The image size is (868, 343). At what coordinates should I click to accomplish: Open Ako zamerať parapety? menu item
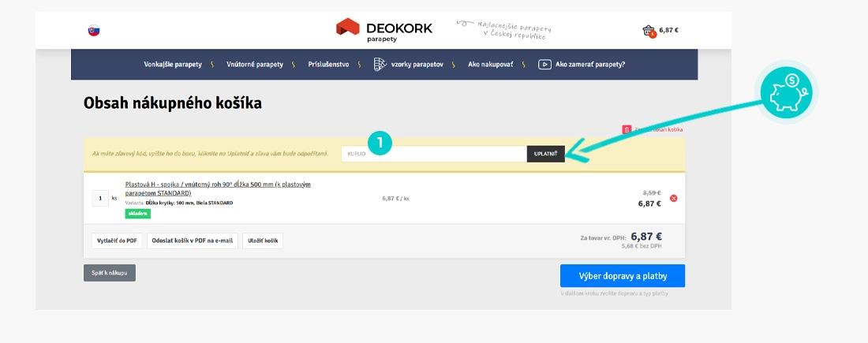click(590, 64)
